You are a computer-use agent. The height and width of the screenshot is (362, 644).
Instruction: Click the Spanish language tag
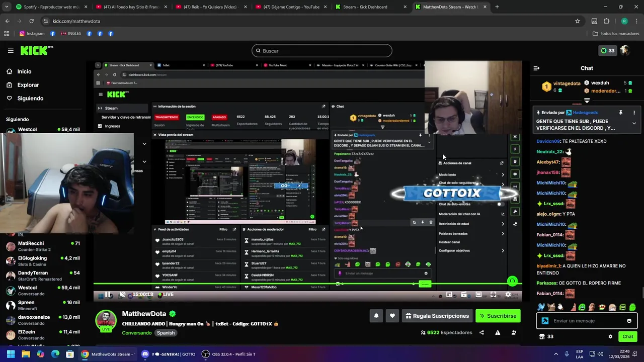click(x=166, y=333)
